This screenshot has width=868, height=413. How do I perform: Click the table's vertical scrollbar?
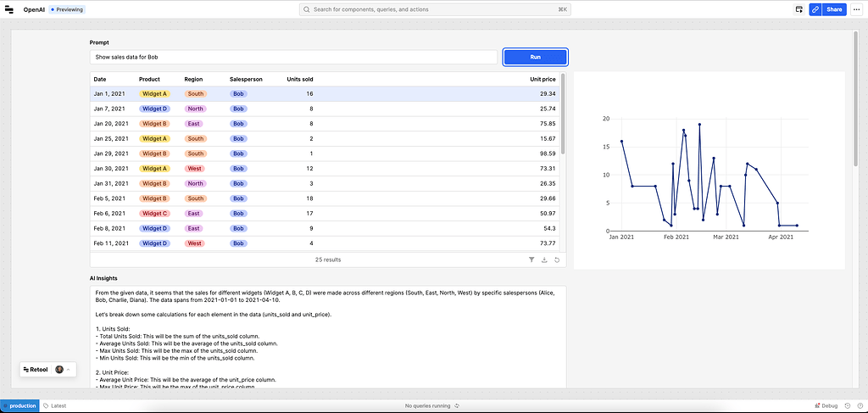point(564,119)
